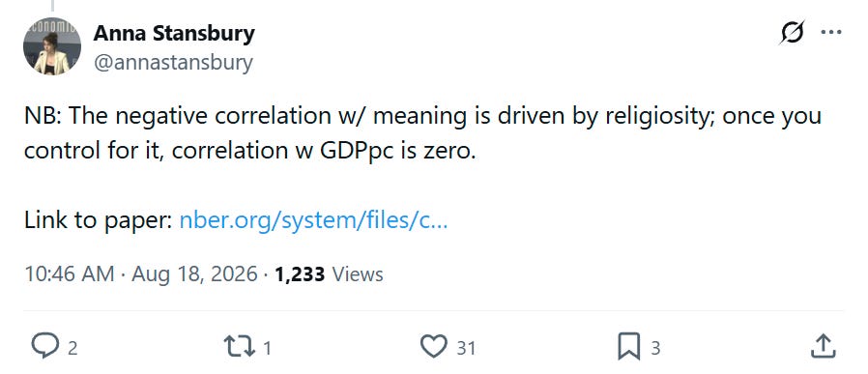
Task: Open the three-dot more options menu
Action: [x=831, y=33]
